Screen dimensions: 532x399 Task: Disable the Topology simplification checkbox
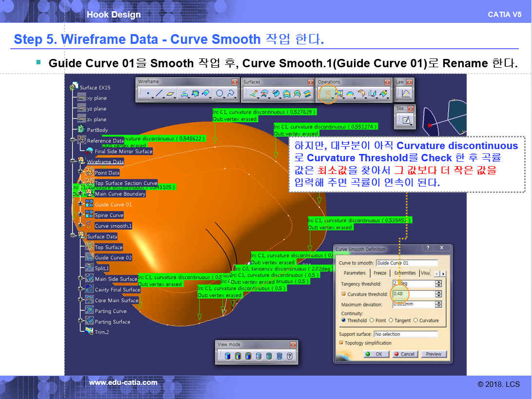point(341,343)
